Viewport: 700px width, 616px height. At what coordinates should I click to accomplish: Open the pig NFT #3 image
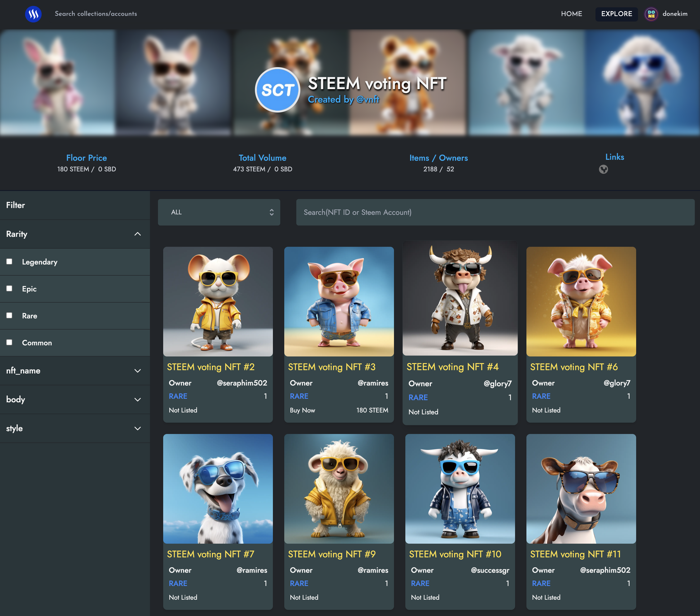pos(339,301)
